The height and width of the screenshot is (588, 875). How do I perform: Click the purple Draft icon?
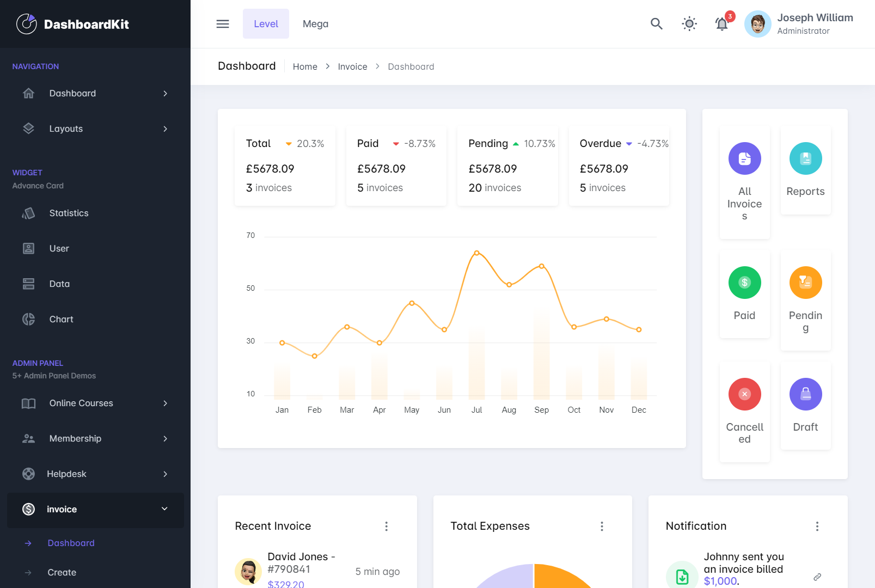(805, 394)
